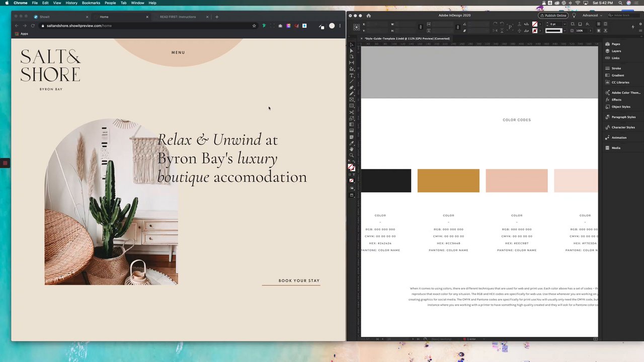The width and height of the screenshot is (644, 362).
Task: Click the Publish Online button
Action: tap(552, 16)
